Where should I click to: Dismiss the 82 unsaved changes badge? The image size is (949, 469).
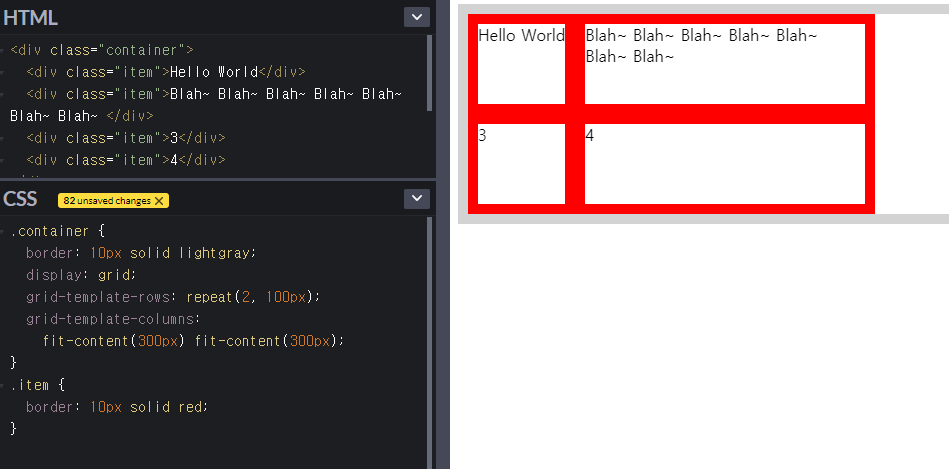click(159, 201)
